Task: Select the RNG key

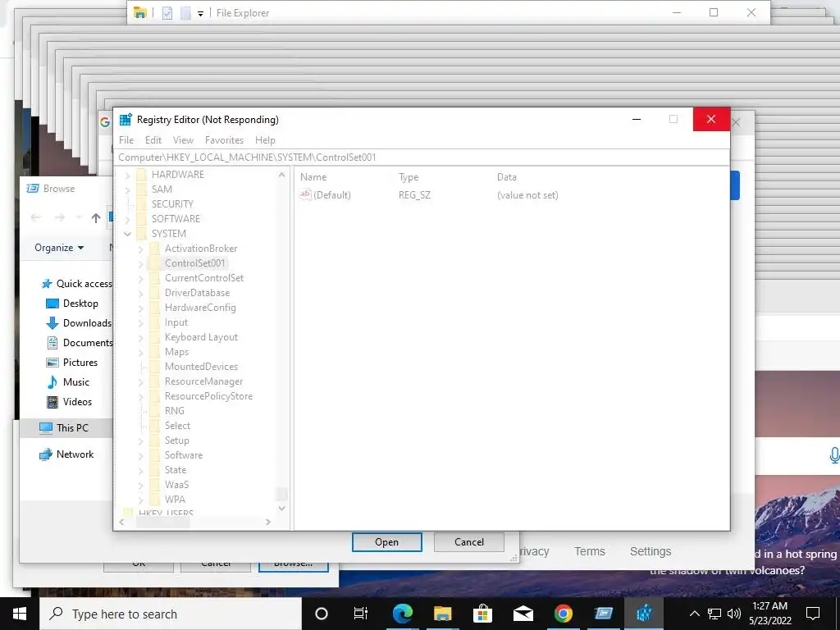Action: [175, 411]
